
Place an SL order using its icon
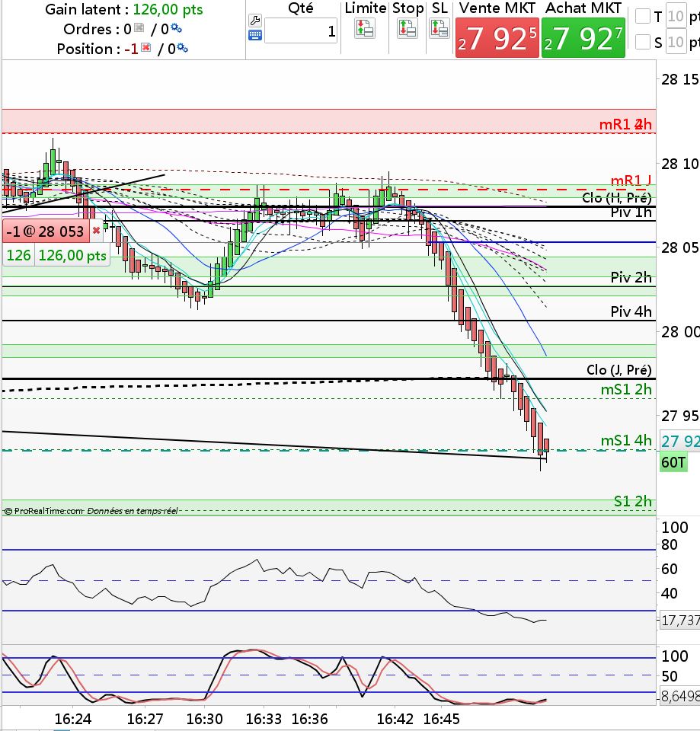(x=439, y=28)
